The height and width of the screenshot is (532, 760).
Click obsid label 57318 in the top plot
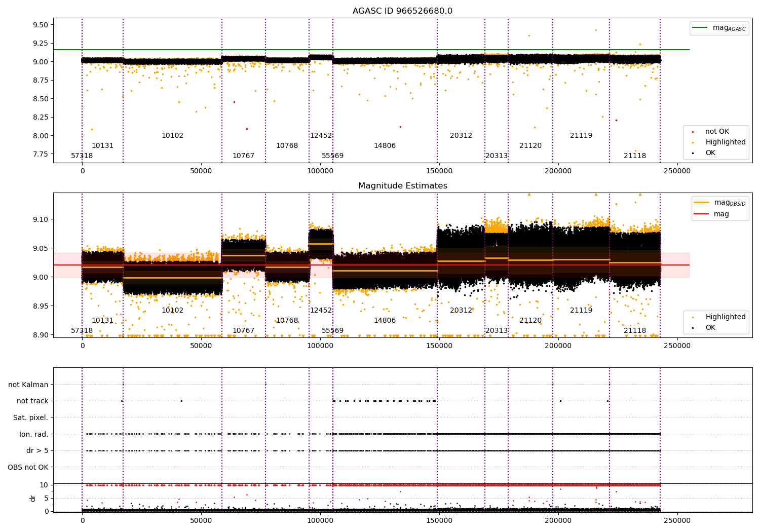coord(82,156)
